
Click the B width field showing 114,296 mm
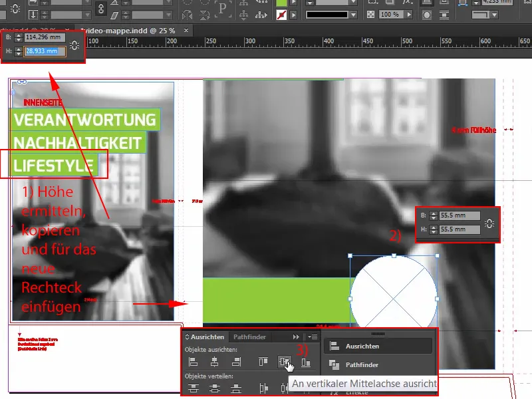pyautogui.click(x=45, y=37)
